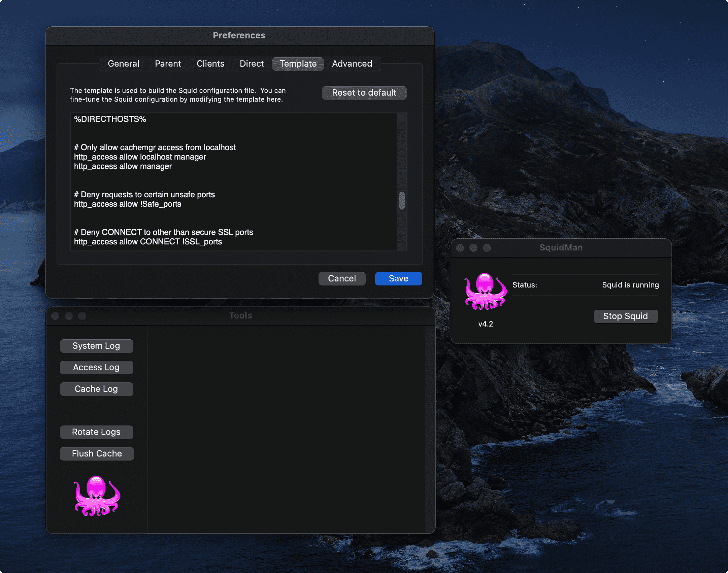Screen dimensions: 728x573
Task: Close the SquidMan status window
Action: pos(460,248)
